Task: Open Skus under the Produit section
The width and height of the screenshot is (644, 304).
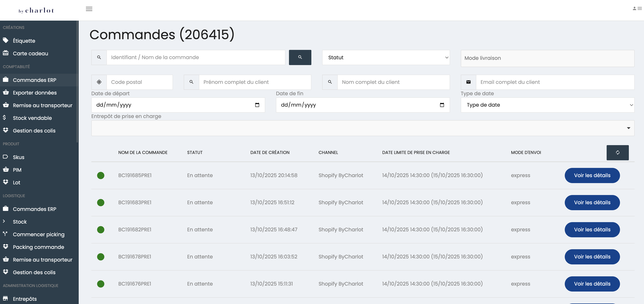Action: 18,157
